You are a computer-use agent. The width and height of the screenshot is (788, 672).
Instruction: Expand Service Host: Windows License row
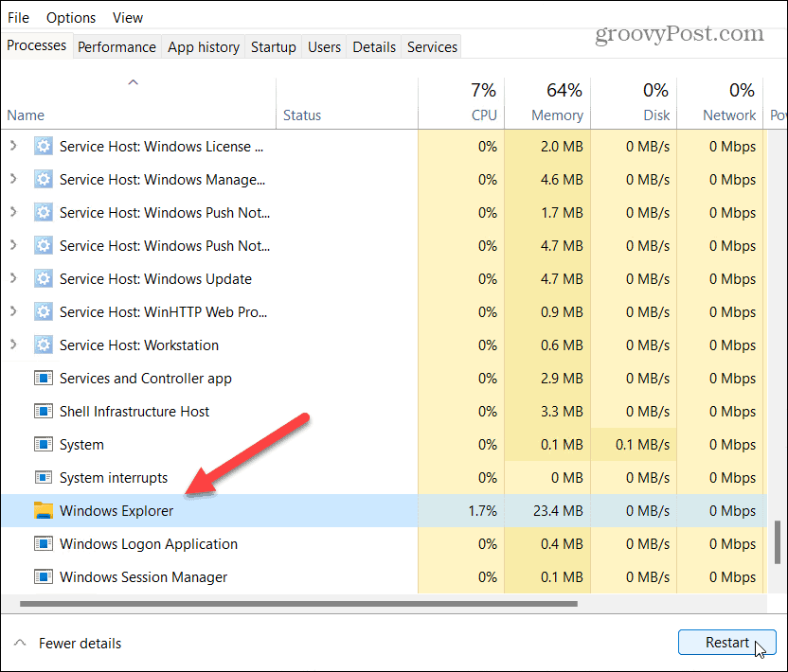tap(13, 146)
